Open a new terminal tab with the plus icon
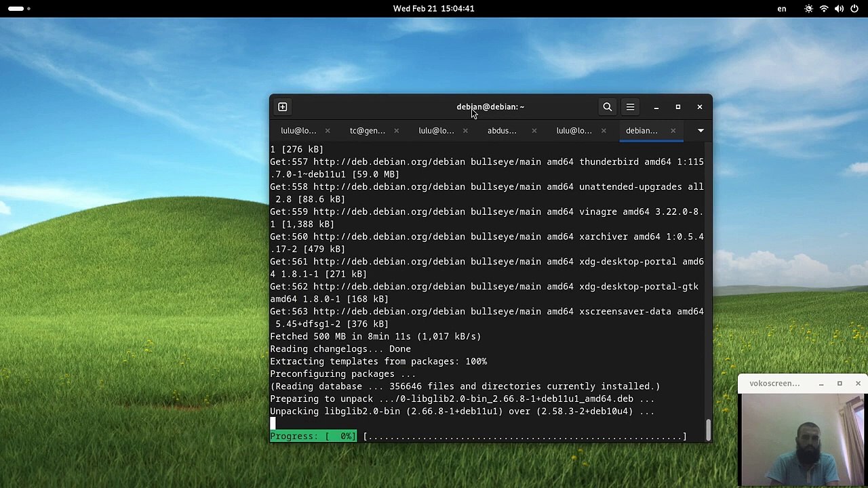The image size is (868, 488). pos(283,107)
